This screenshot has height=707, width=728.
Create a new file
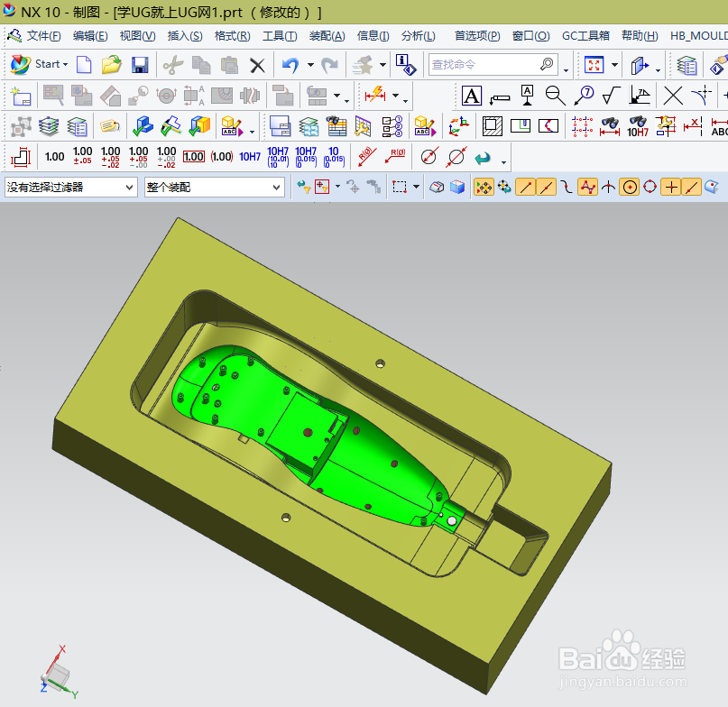tap(84, 65)
